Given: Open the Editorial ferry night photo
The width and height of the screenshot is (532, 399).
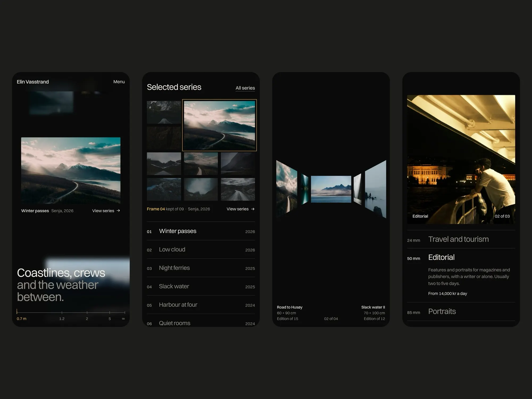Looking at the screenshot, I should [461, 159].
